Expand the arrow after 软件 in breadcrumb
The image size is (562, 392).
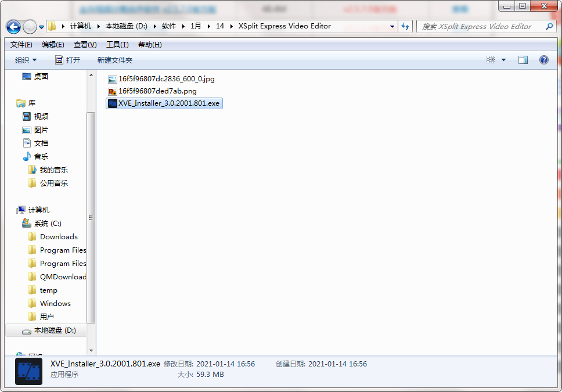[x=183, y=26]
